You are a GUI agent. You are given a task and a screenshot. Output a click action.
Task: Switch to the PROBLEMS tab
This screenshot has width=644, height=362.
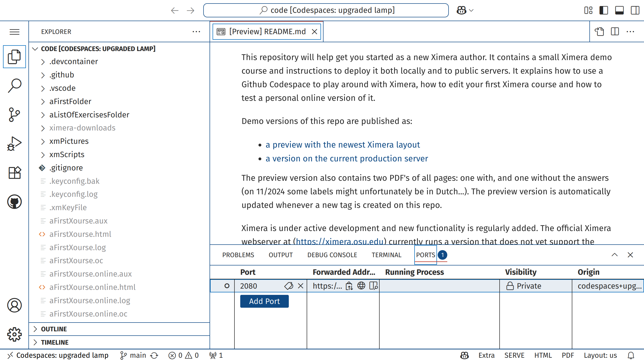pyautogui.click(x=238, y=255)
